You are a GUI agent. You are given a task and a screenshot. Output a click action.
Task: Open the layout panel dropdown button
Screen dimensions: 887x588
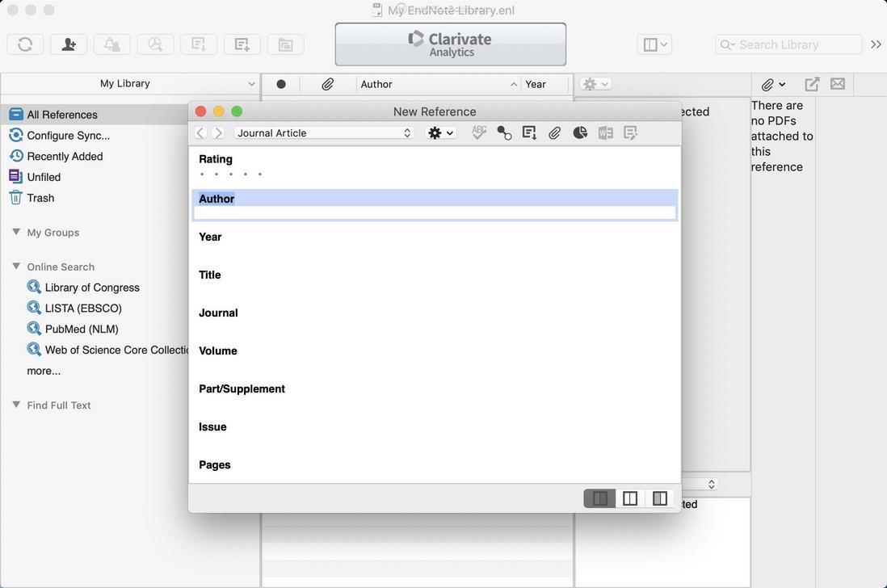(x=654, y=44)
